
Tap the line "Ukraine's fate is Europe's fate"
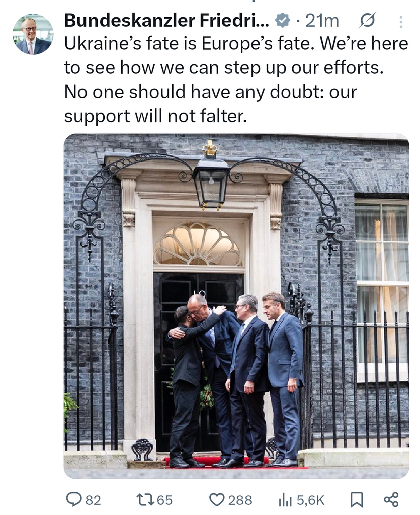tap(187, 44)
